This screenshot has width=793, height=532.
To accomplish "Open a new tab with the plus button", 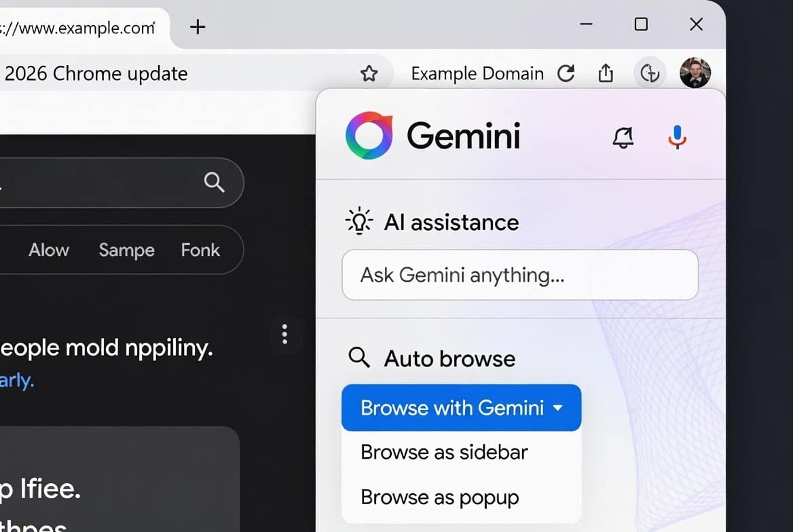I will [x=197, y=26].
